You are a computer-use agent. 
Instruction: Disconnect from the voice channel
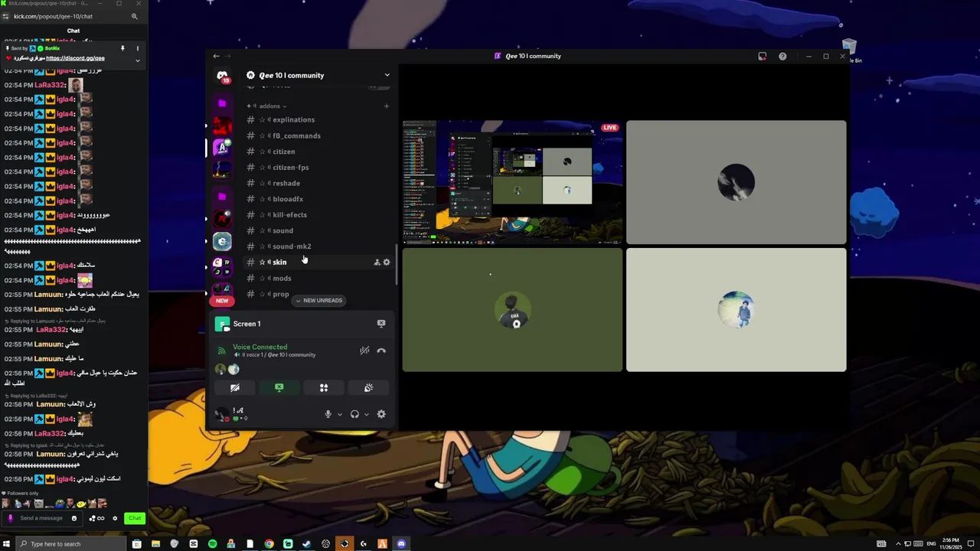pyautogui.click(x=381, y=350)
